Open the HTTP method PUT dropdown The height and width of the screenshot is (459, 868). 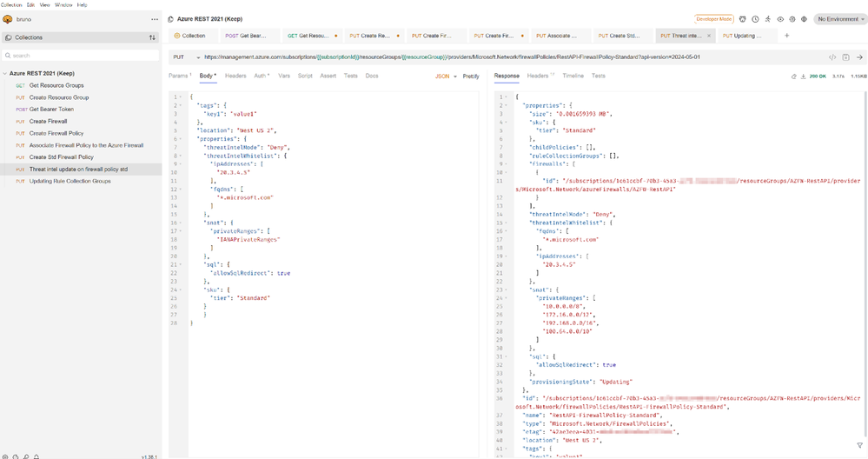coord(186,57)
